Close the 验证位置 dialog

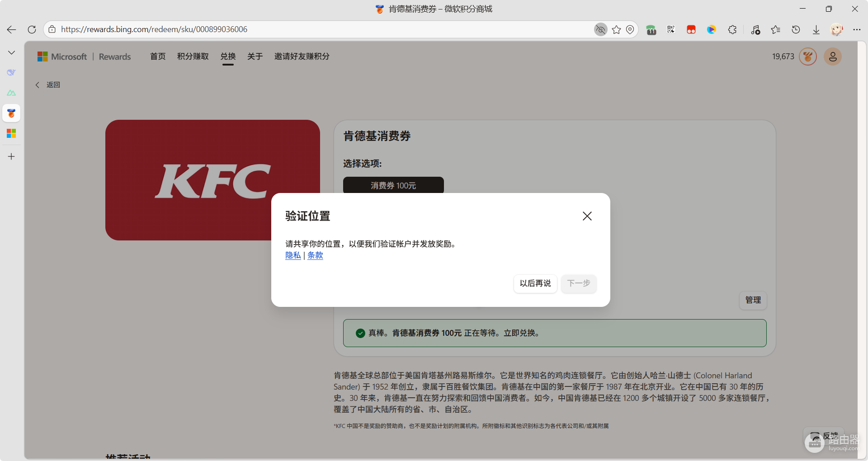pyautogui.click(x=587, y=216)
